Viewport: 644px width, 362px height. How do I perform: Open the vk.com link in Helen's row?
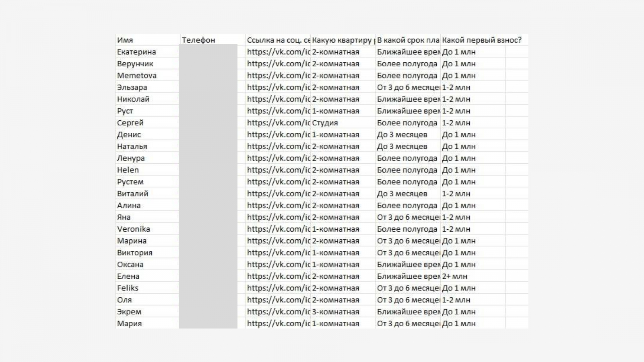279,170
